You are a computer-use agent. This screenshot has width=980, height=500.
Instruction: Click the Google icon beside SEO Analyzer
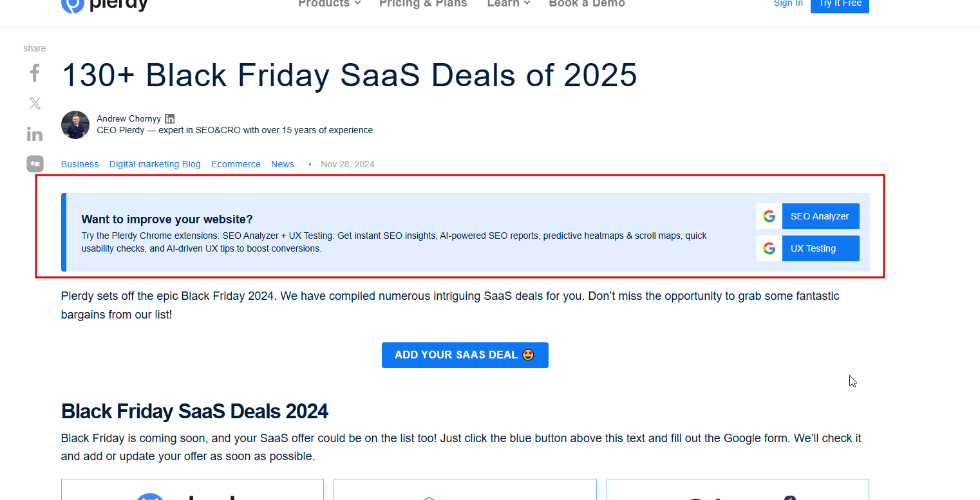tap(769, 216)
